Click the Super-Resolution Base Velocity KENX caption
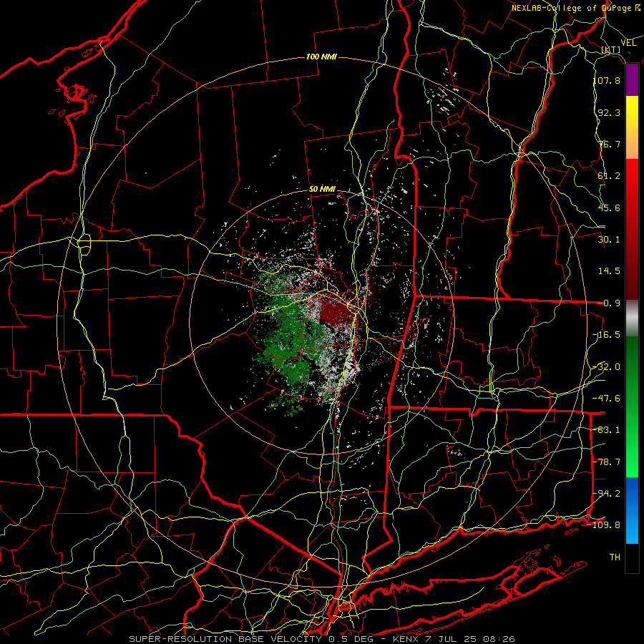Screen dimensions: 644x644 pyautogui.click(x=322, y=639)
